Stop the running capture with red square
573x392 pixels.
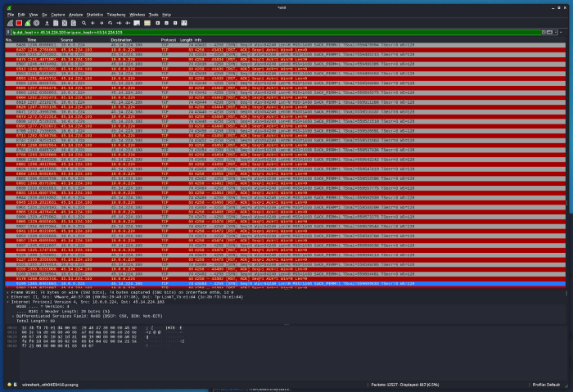coord(19,23)
